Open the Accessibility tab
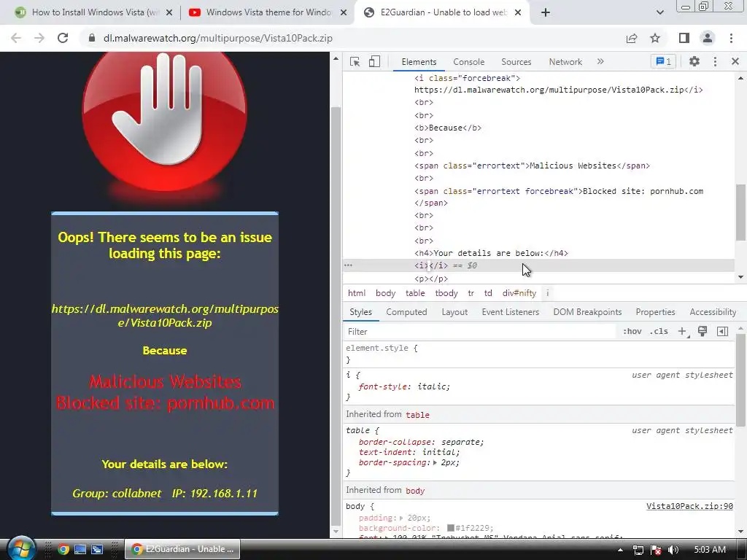 (713, 312)
